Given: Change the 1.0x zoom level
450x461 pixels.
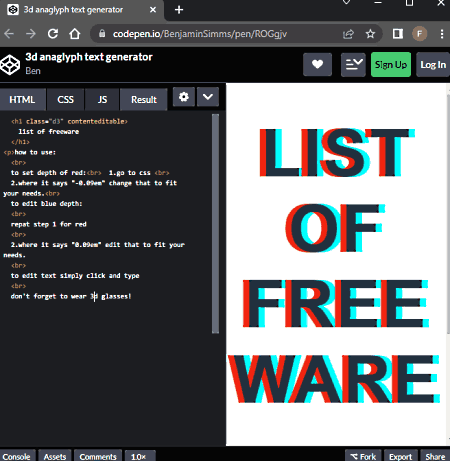Looking at the screenshot, I should (140, 456).
